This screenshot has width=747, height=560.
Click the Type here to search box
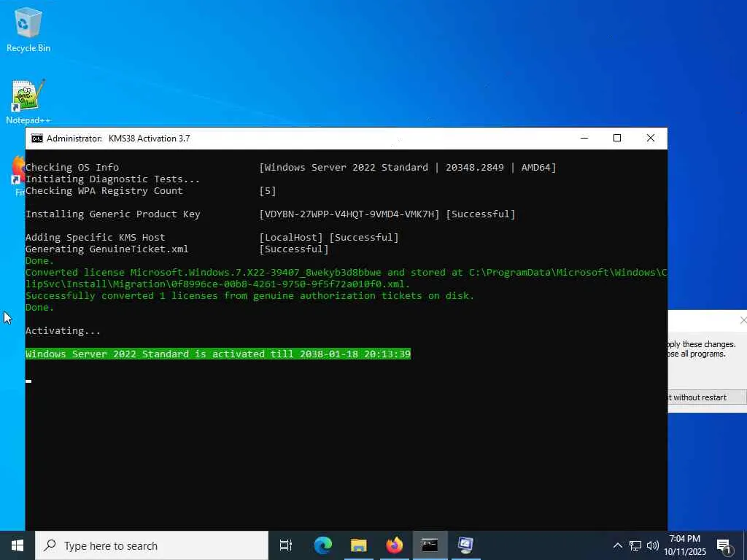tap(152, 545)
